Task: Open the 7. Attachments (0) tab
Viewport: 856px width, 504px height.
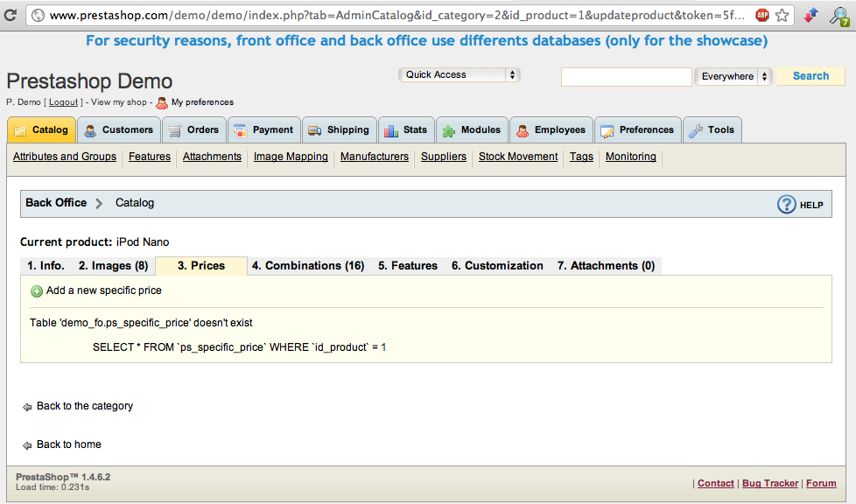Action: (606, 266)
